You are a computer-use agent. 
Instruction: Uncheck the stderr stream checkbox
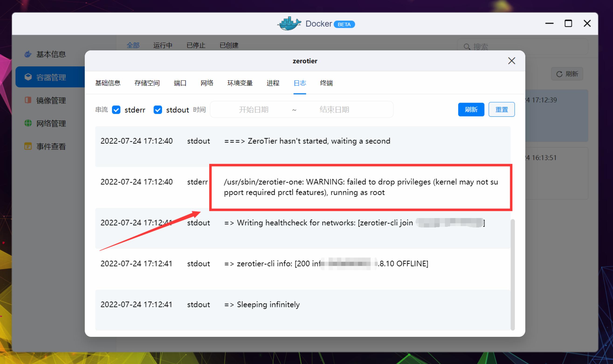tap(116, 110)
